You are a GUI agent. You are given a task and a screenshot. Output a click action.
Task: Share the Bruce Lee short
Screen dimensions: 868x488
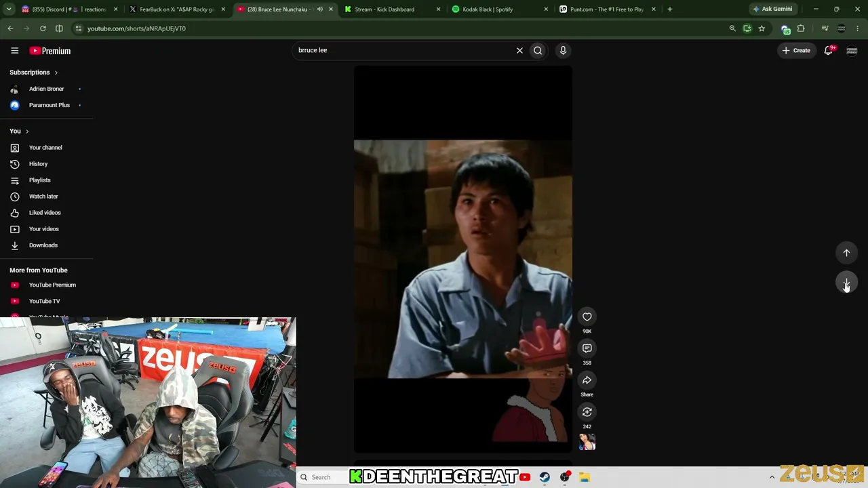tap(587, 380)
